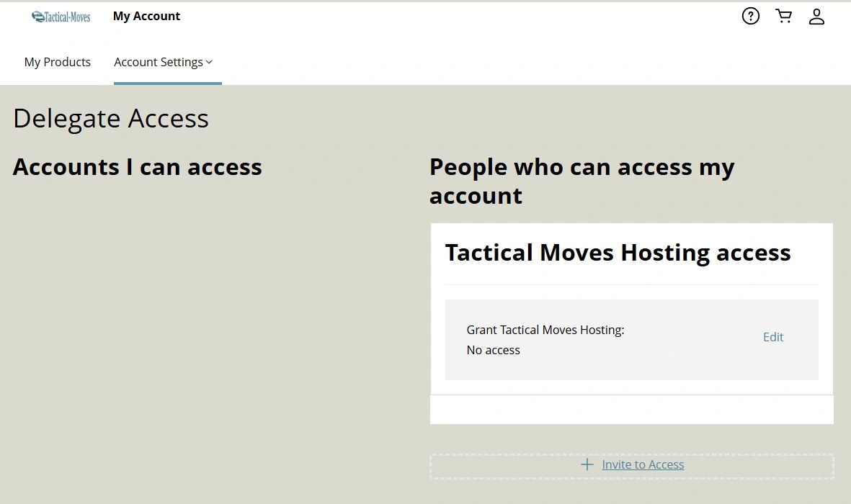The height and width of the screenshot is (504, 851).
Task: Edit the Tactical Moves Hosting access level
Action: 772,336
